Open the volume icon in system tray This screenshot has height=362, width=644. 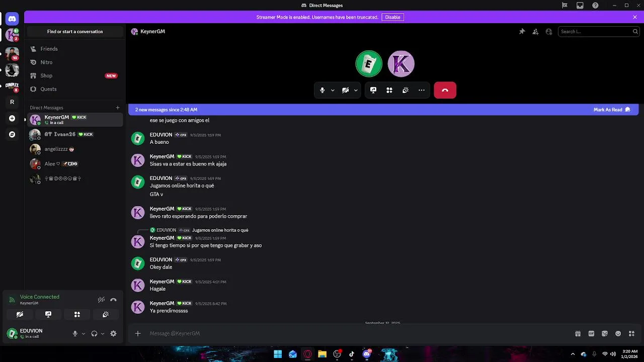[x=613, y=354]
